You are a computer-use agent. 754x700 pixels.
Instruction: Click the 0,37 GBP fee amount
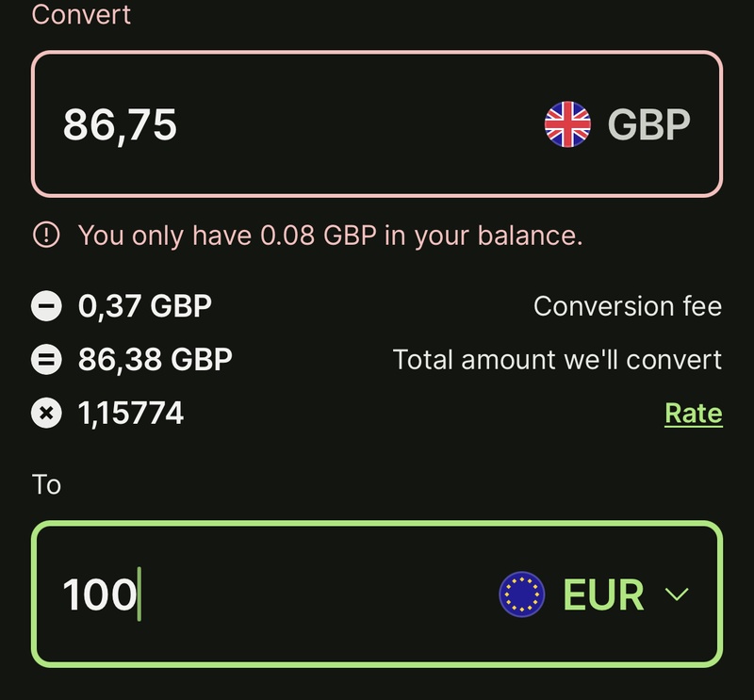(x=145, y=306)
